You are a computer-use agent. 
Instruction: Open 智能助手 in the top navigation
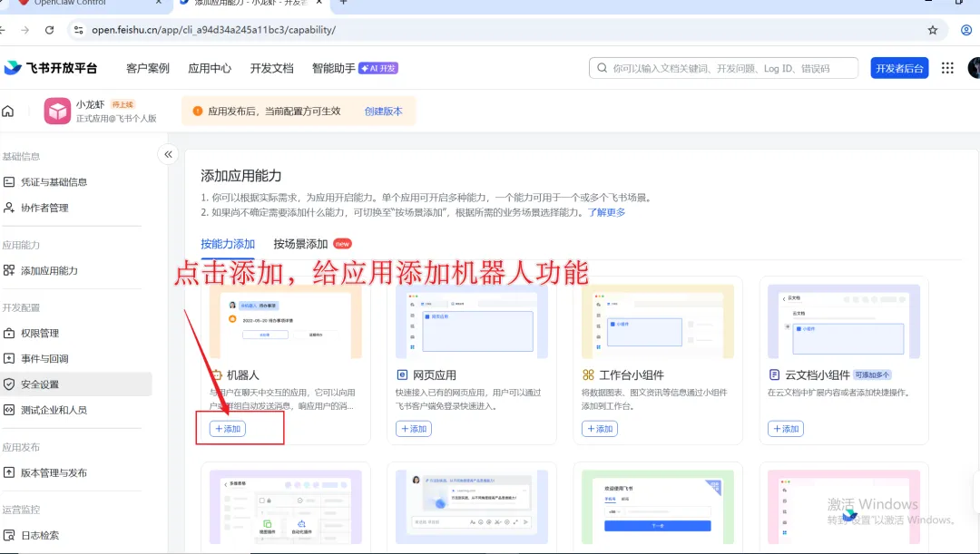coord(334,68)
